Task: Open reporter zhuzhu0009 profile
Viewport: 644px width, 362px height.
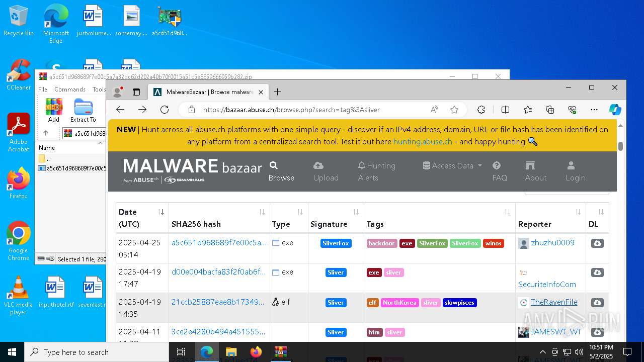Action: [x=552, y=243]
